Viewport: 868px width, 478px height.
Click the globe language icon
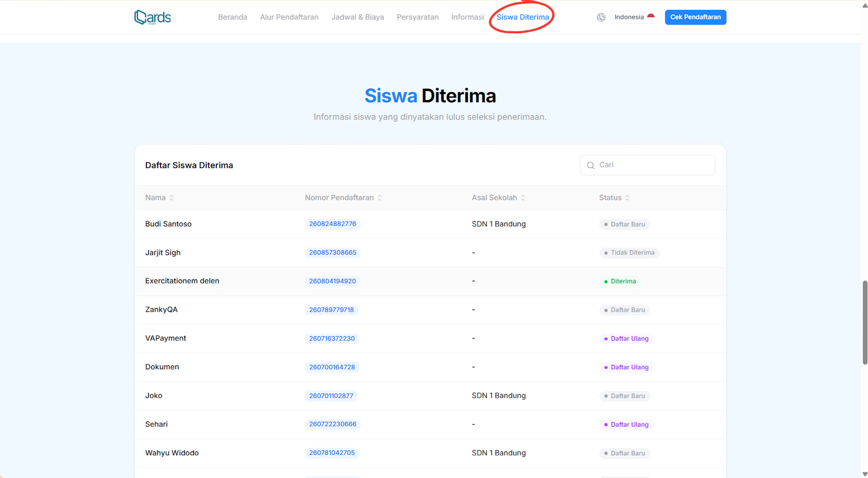click(601, 17)
